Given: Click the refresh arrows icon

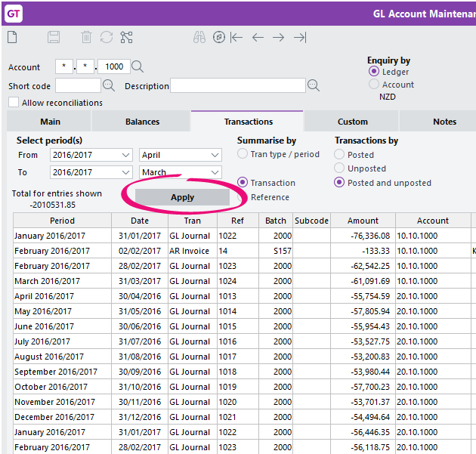Looking at the screenshot, I should pos(106,37).
